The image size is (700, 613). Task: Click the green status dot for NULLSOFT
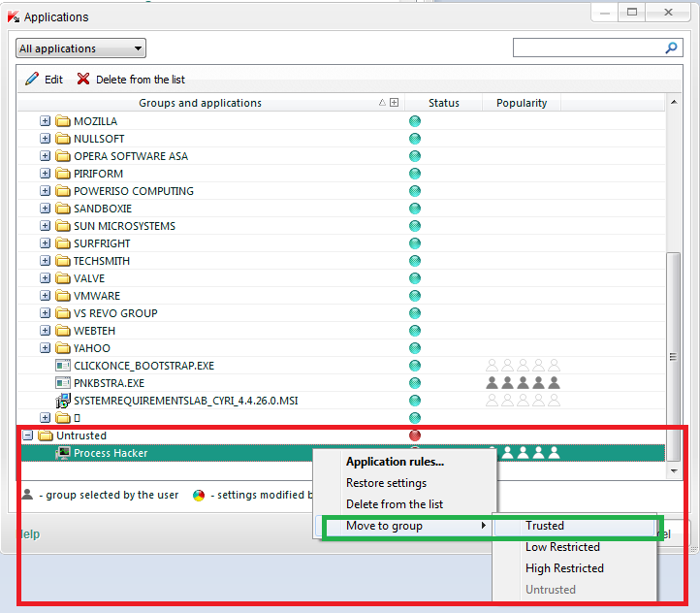415,139
